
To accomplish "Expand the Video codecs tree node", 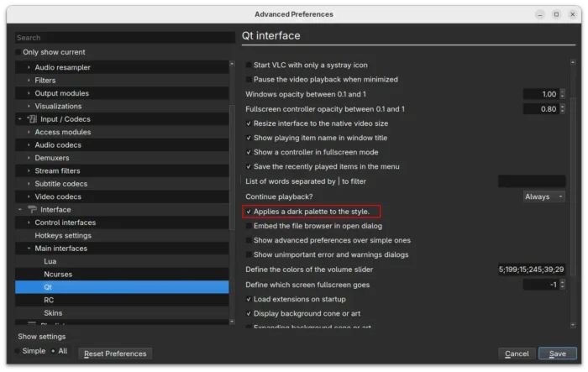I will click(29, 196).
